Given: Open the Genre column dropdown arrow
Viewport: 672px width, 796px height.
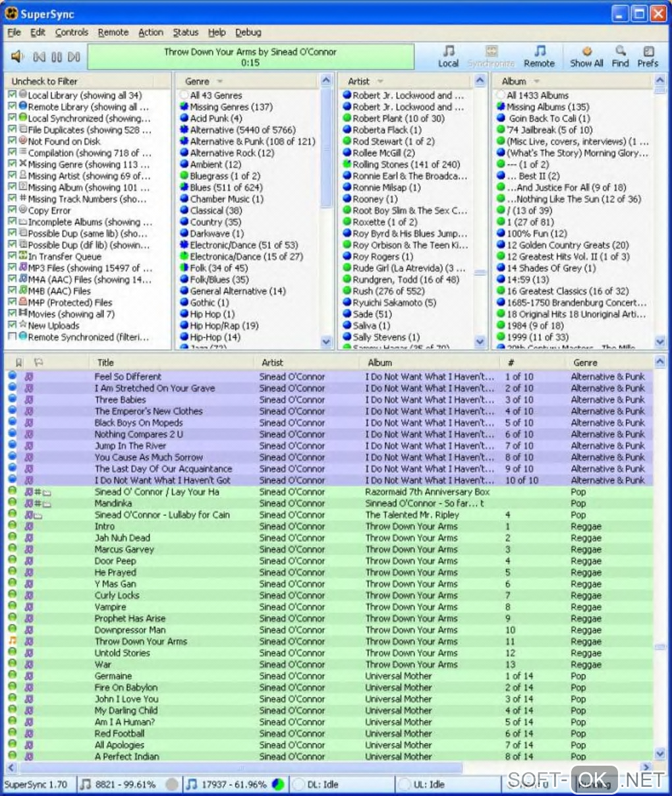Looking at the screenshot, I should [219, 82].
